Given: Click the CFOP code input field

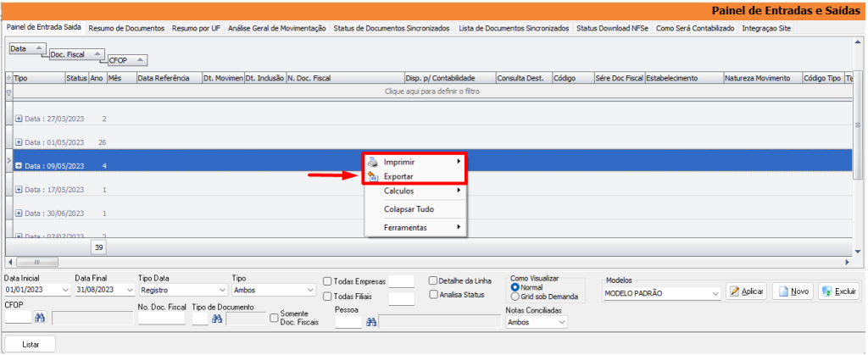Looking at the screenshot, I should (x=19, y=318).
